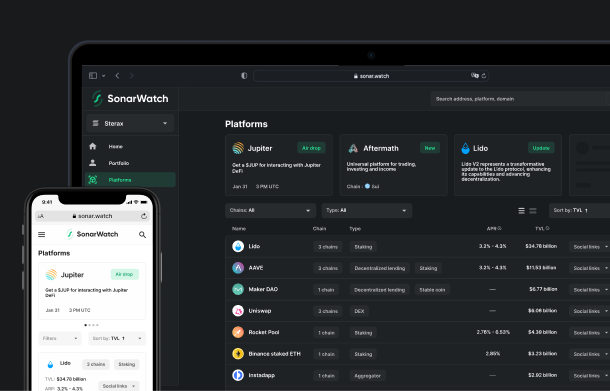
Task: Click the Rocket Pool icon in table row
Action: click(x=238, y=332)
